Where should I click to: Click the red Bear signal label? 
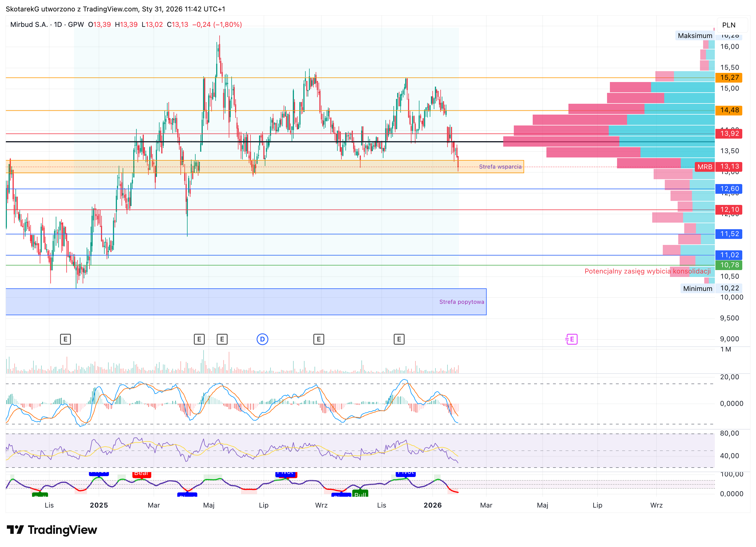[142, 474]
